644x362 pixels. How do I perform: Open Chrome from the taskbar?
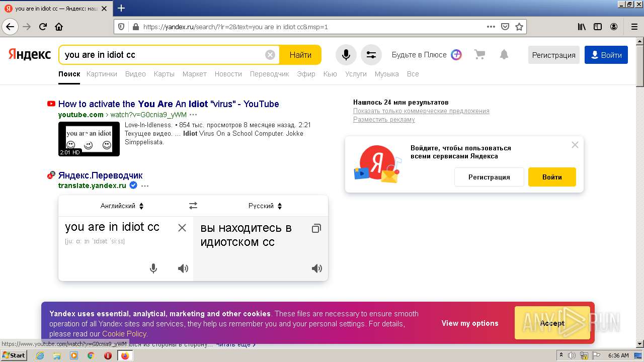point(91,355)
